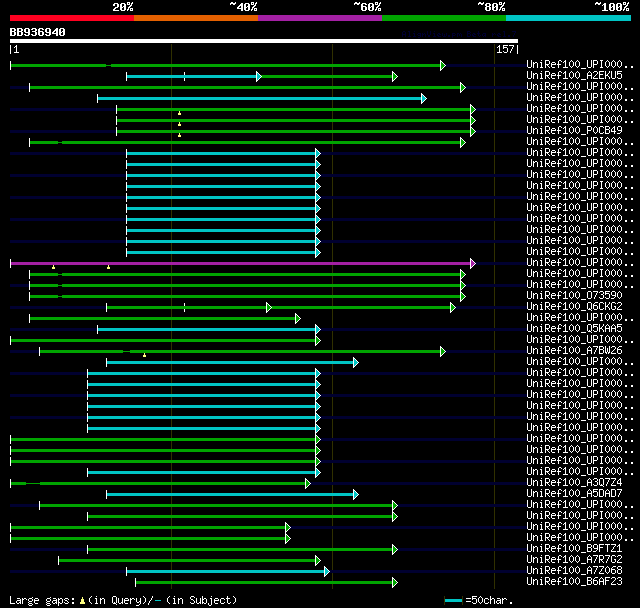The image size is (640, 608).
Task: Open the UniRef100_O73590 hit label
Action: (574, 295)
